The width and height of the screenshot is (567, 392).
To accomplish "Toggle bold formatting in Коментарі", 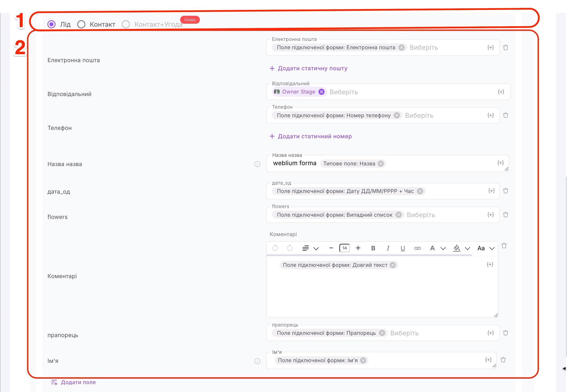I will pyautogui.click(x=373, y=248).
